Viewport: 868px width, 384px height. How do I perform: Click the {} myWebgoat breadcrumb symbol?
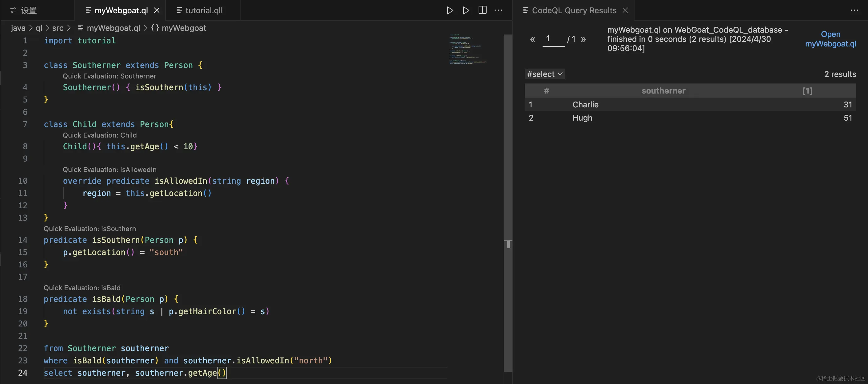pyautogui.click(x=179, y=28)
